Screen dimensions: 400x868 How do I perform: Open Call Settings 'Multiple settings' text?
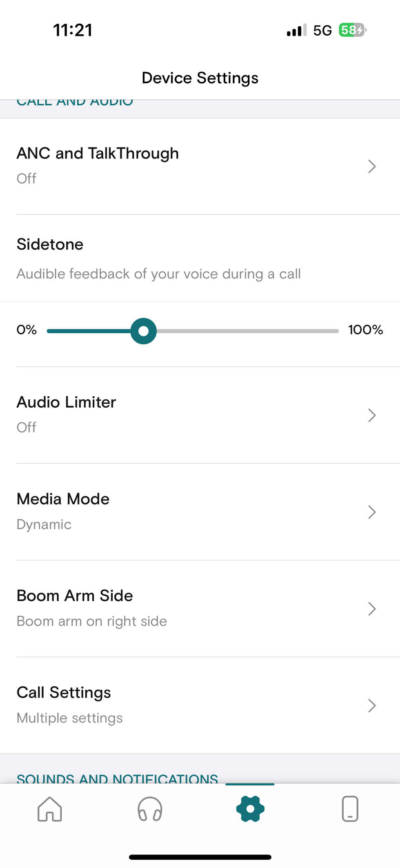[x=70, y=718]
